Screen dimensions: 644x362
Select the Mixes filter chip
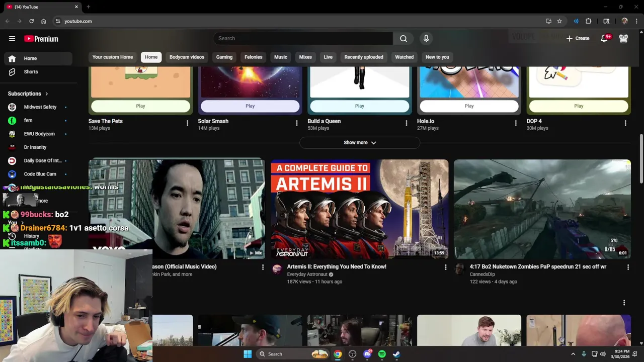pyautogui.click(x=305, y=57)
